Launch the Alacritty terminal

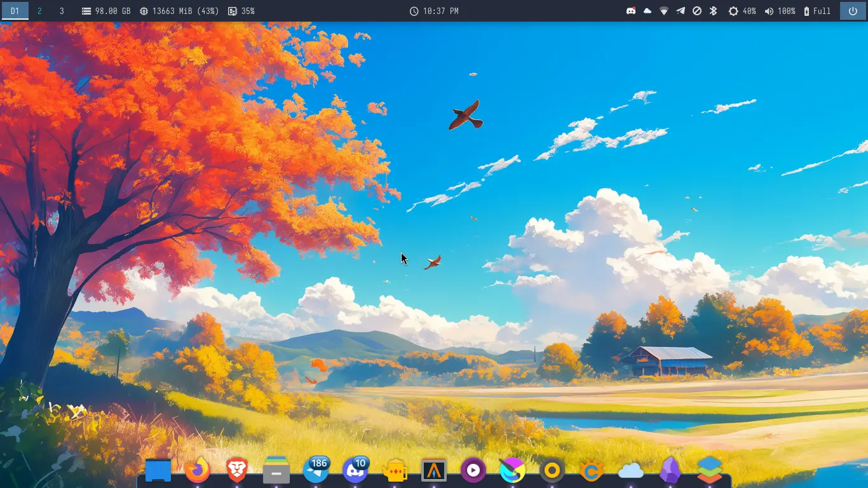434,470
